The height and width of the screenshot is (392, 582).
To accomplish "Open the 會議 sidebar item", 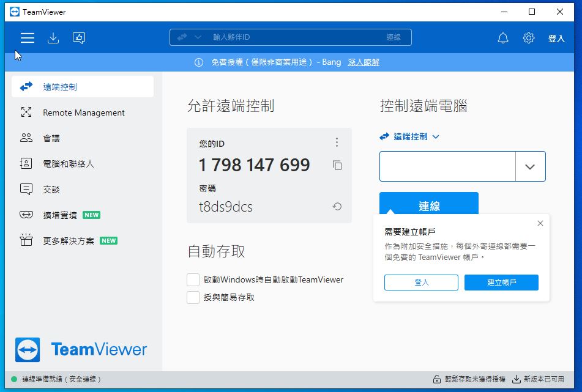I will click(51, 138).
